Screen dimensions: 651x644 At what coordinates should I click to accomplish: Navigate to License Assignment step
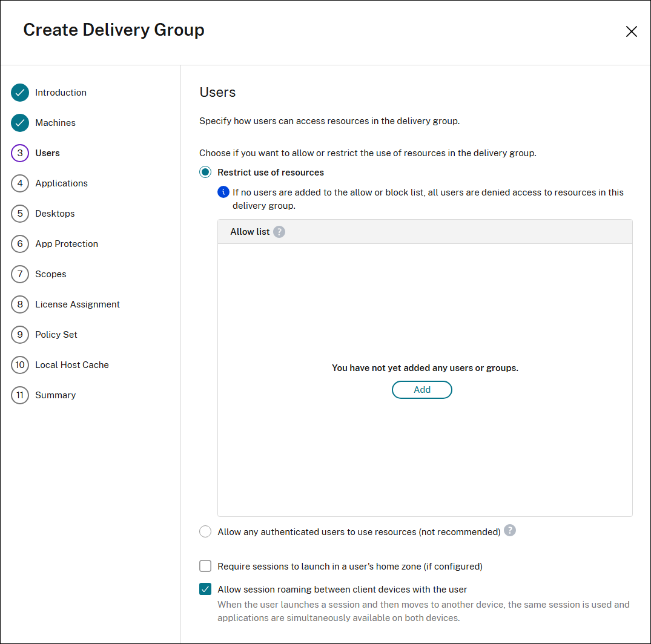tap(78, 304)
